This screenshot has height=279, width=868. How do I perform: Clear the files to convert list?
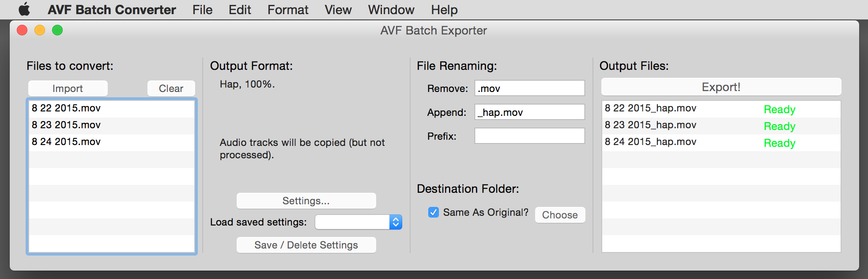point(171,88)
